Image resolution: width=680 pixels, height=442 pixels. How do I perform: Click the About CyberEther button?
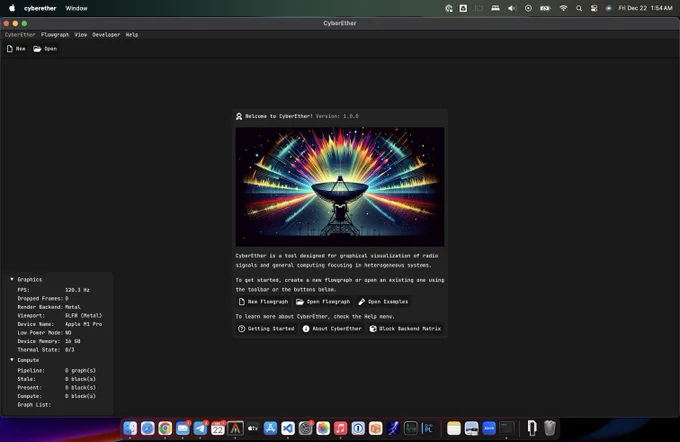tap(332, 329)
